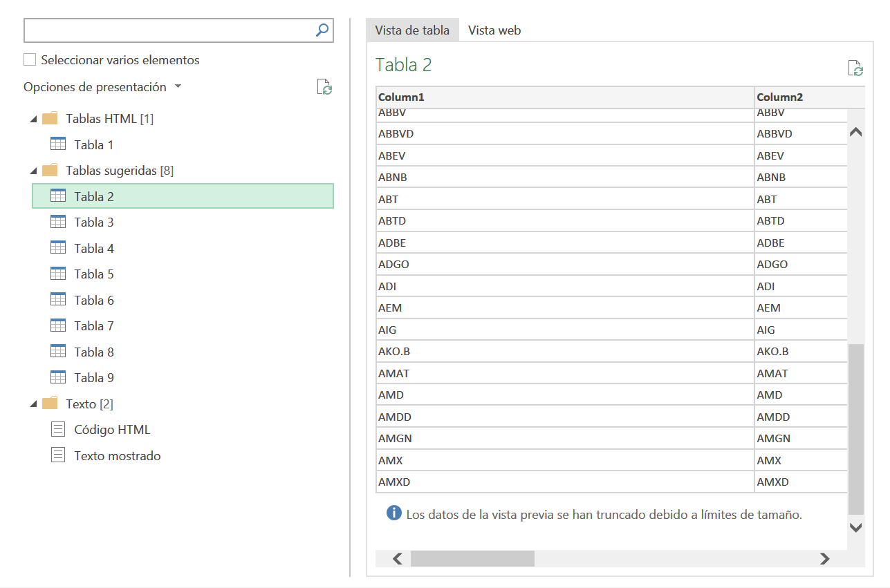Click the Texto mostrado document icon

59,455
